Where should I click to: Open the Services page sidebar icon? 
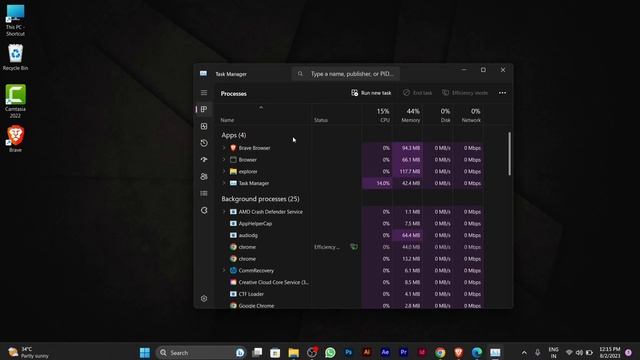point(204,211)
